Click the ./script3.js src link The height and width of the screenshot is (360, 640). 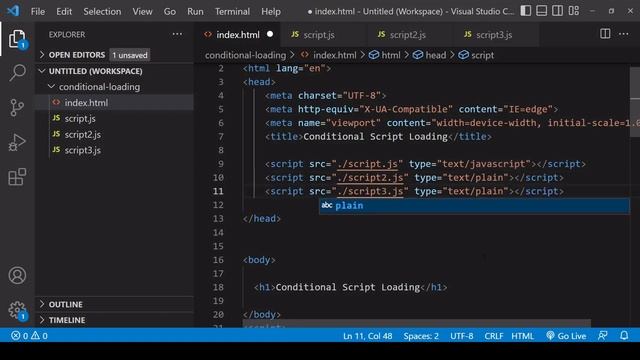click(x=370, y=191)
